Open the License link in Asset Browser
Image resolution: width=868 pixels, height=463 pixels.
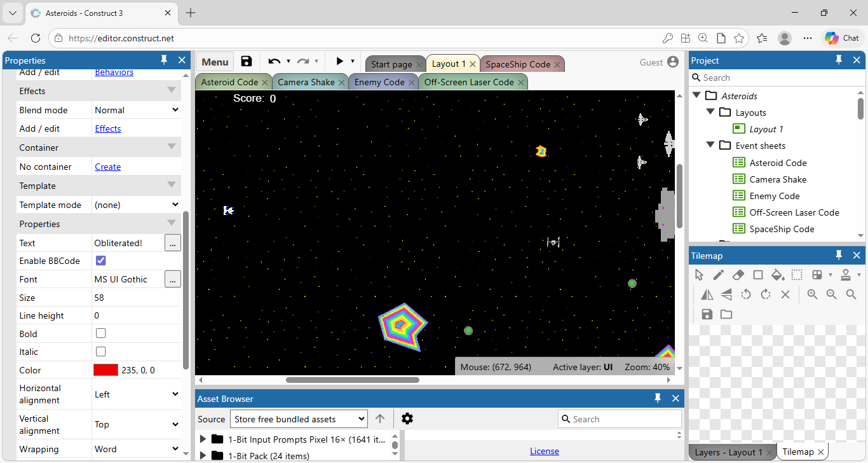click(545, 451)
